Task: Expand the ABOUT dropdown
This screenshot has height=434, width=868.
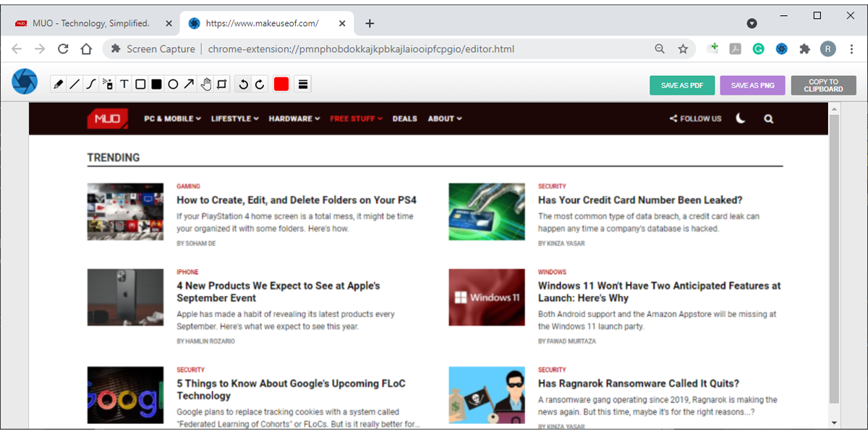Action: click(x=444, y=118)
